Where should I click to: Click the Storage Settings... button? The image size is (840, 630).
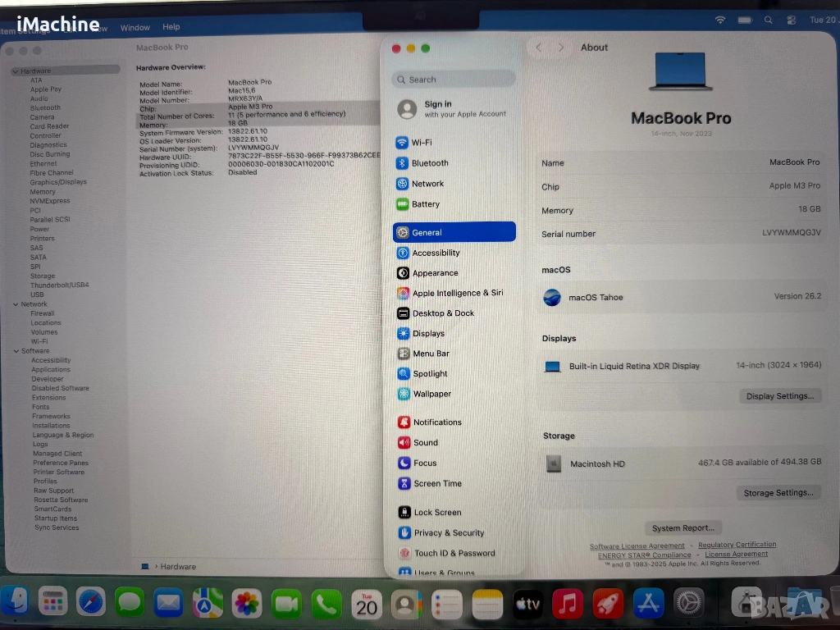pyautogui.click(x=778, y=493)
